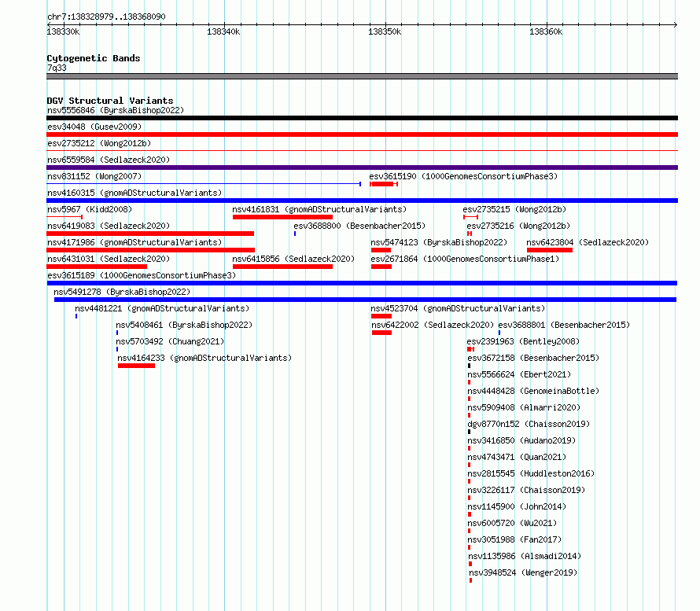Screen dimensions: 700x611
Task: Click nsv4481221 (gnomADStructuralVariants) label
Action: 162,308
